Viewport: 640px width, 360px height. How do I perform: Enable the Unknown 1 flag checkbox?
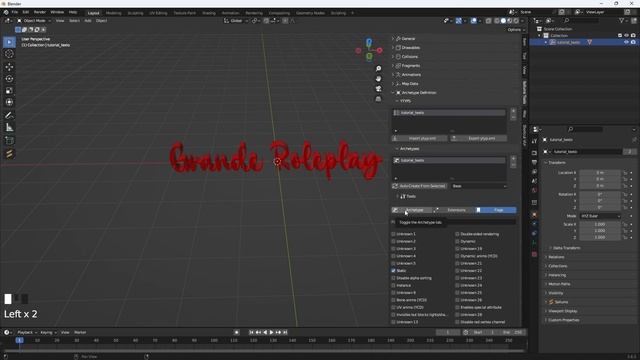[393, 234]
